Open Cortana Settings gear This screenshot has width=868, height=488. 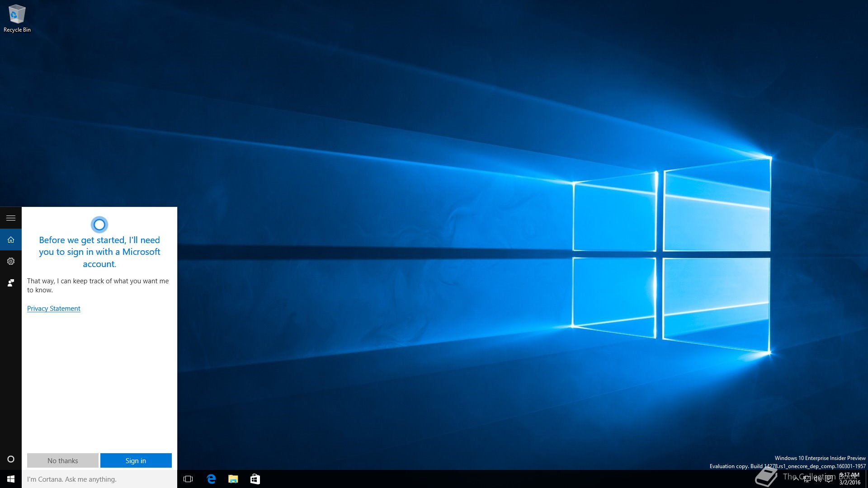pyautogui.click(x=11, y=261)
